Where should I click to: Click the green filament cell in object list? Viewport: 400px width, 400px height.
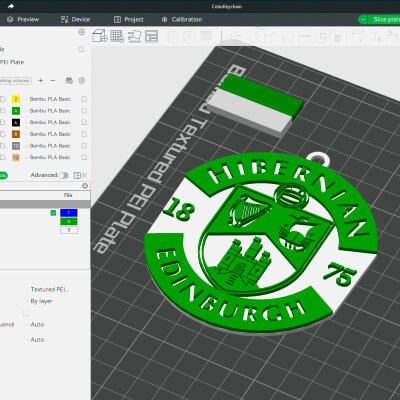69,221
